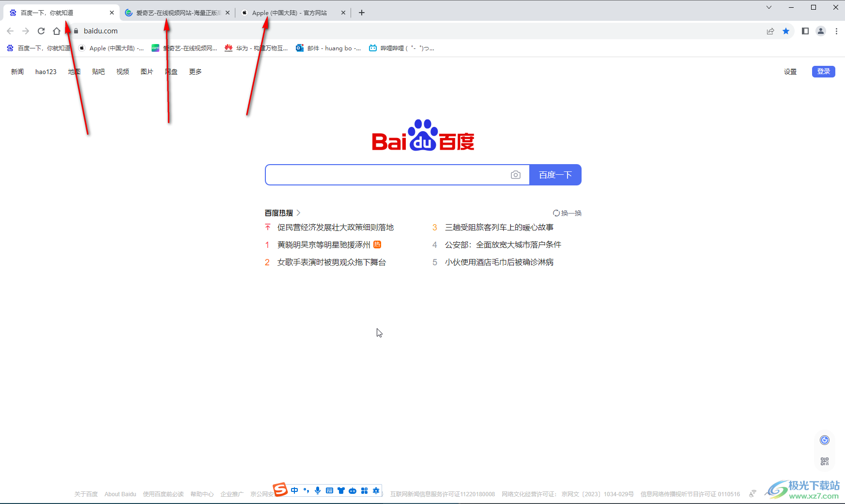Screen dimensions: 845x504
Task: Click the blue bookmark star icon
Action: click(786, 31)
